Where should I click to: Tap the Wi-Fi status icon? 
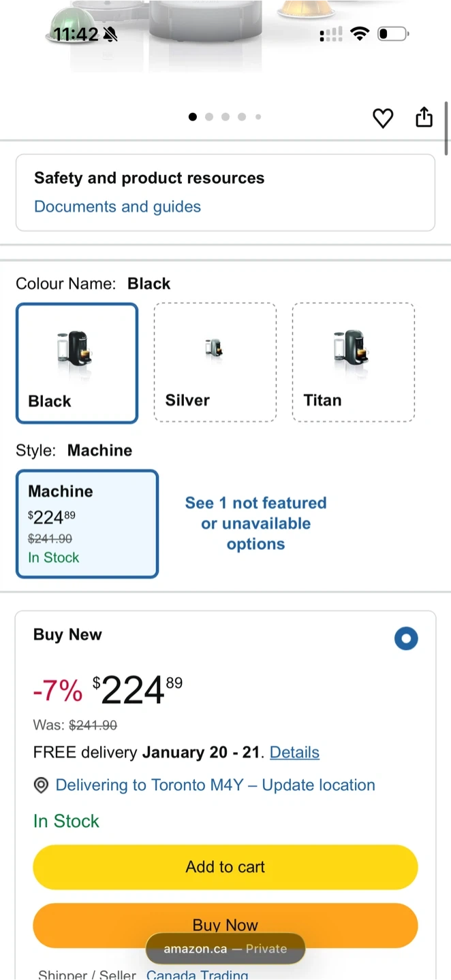click(x=359, y=33)
